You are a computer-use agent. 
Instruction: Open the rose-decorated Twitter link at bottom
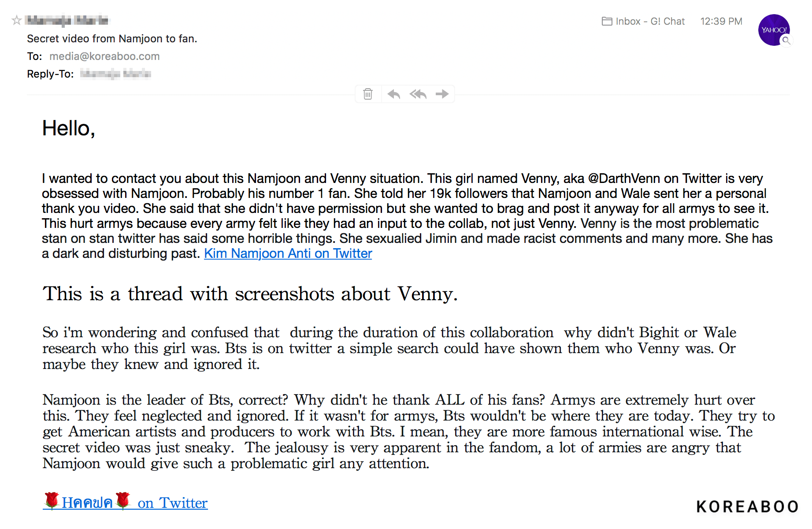pyautogui.click(x=125, y=503)
